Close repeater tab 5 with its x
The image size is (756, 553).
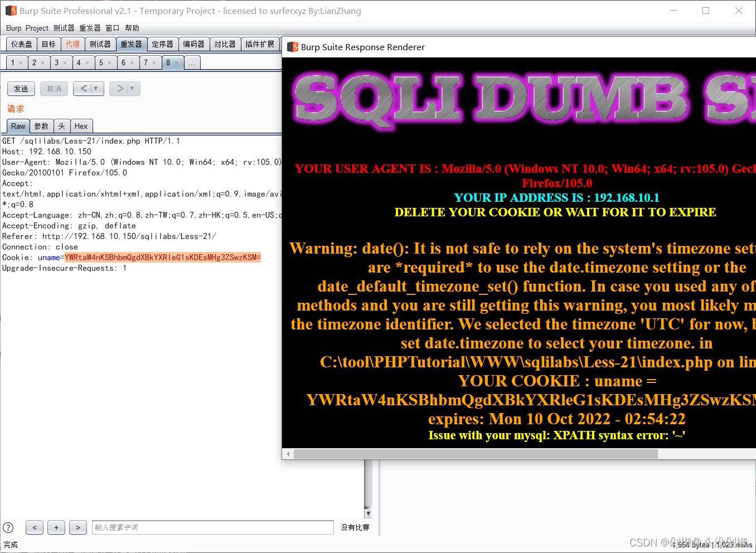click(x=109, y=63)
